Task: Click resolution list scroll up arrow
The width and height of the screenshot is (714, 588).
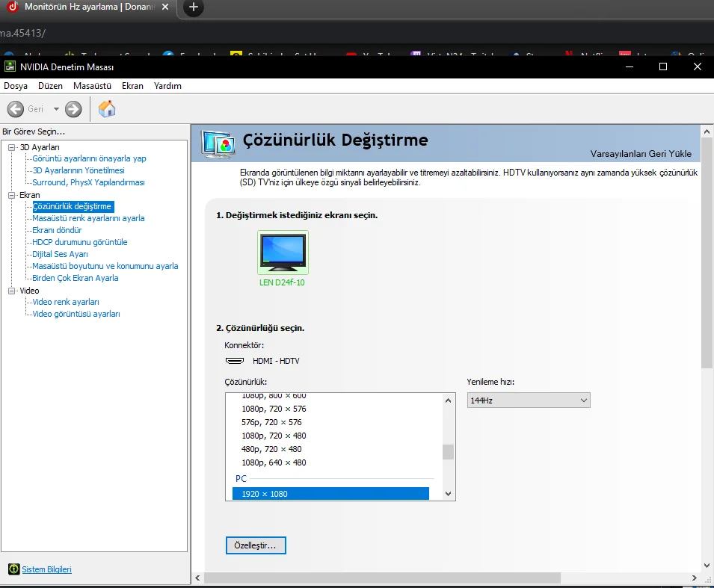Action: [x=448, y=400]
